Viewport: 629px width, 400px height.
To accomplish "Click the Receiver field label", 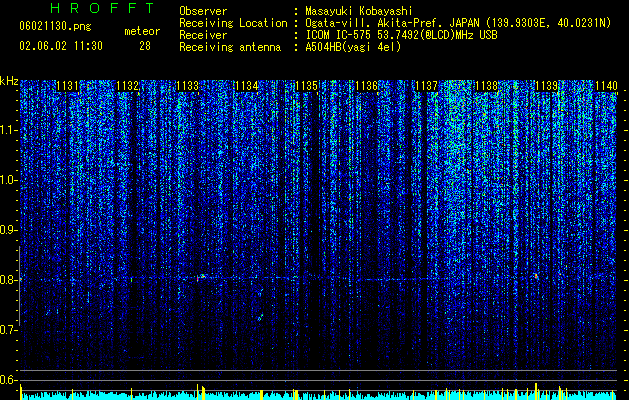I will pyautogui.click(x=203, y=35).
